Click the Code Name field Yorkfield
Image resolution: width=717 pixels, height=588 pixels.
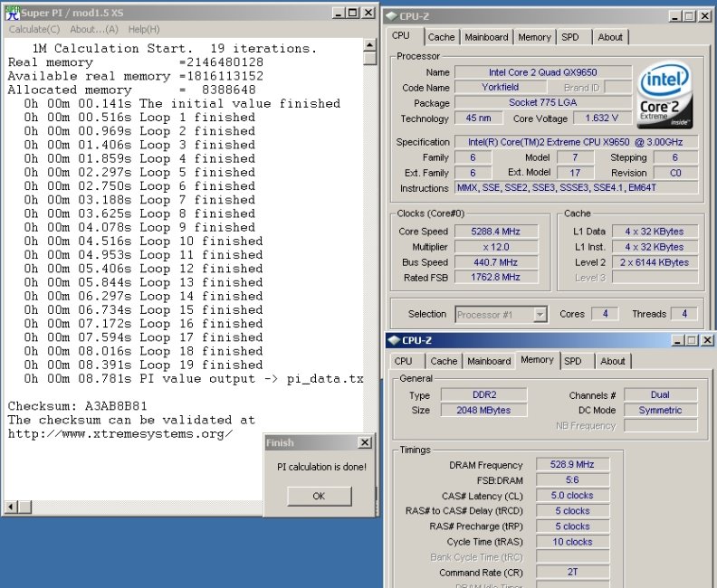[500, 87]
